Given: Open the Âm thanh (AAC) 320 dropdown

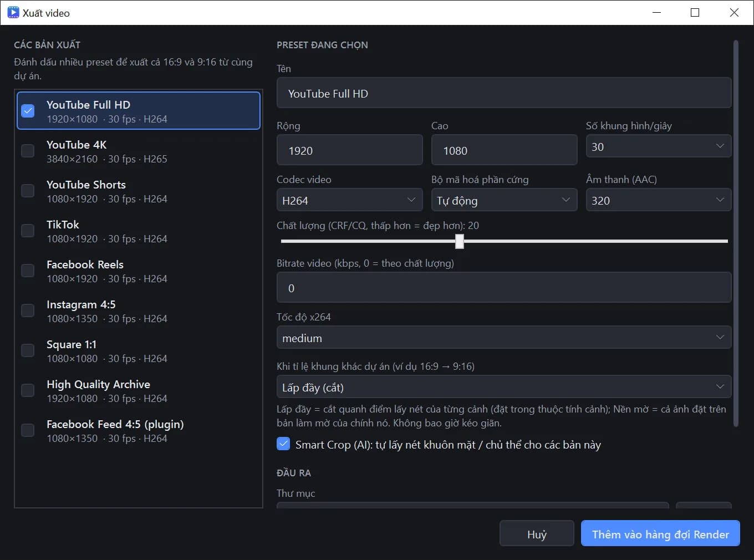Looking at the screenshot, I should click(x=659, y=200).
